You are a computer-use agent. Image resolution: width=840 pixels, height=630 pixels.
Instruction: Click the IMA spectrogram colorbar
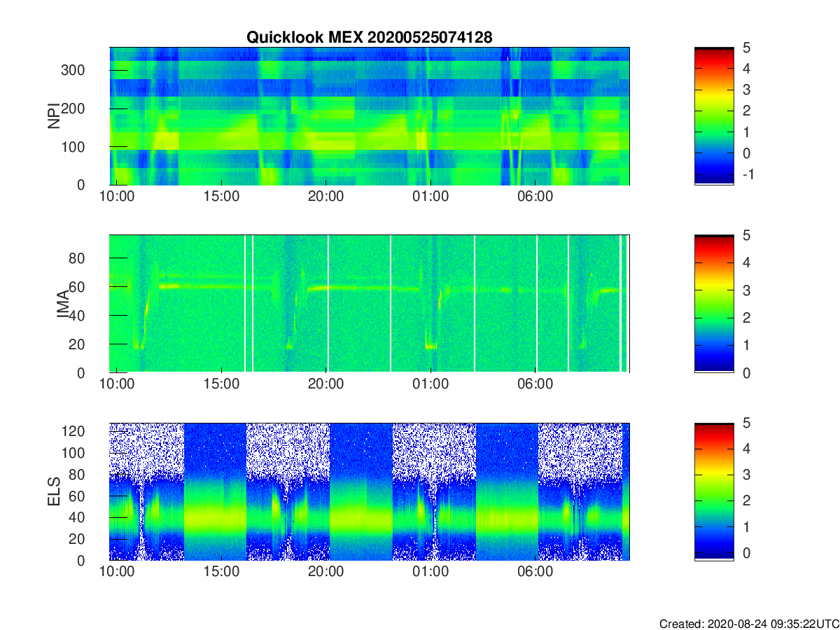pos(714,304)
